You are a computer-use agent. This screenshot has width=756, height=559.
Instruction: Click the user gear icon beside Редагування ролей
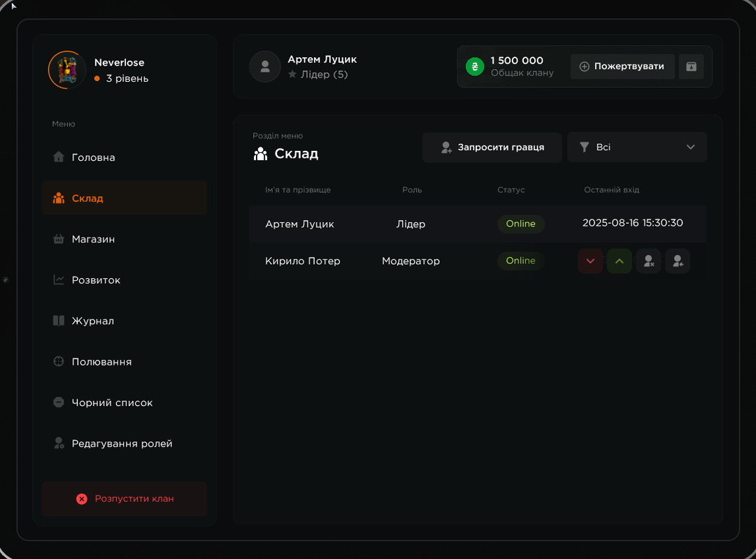pos(59,443)
